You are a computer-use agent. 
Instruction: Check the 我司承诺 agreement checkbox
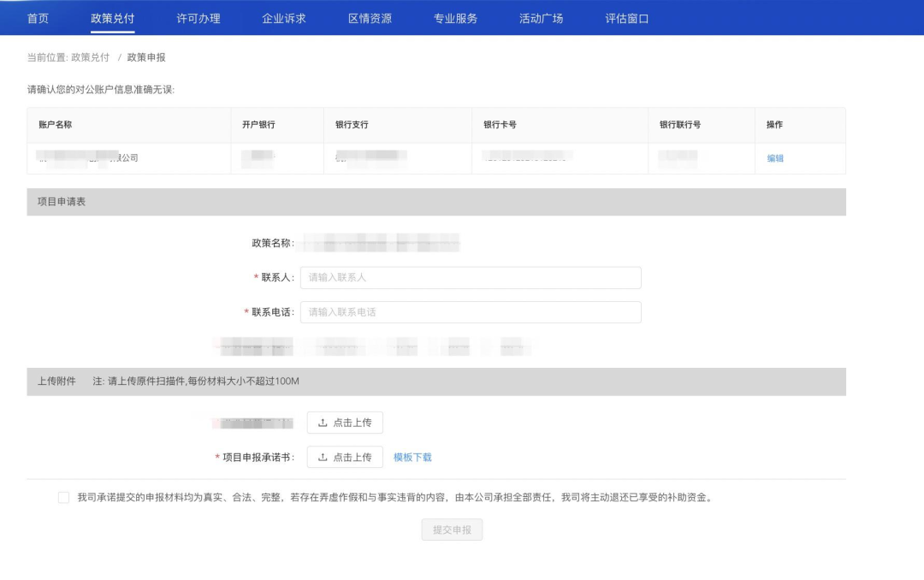pyautogui.click(x=63, y=498)
